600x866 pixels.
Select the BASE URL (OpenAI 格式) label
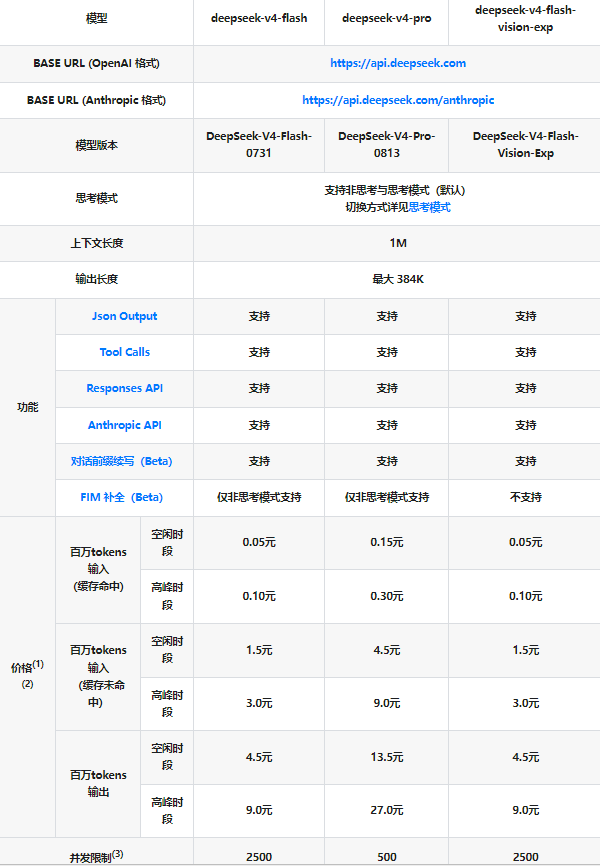point(97,63)
